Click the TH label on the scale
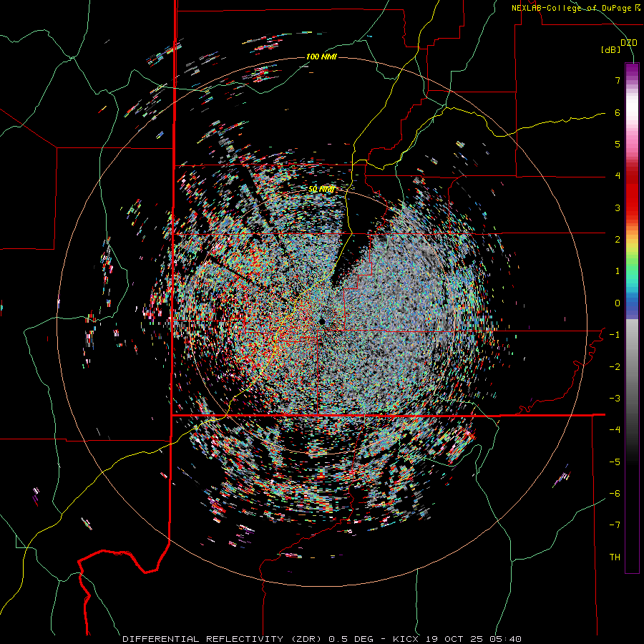This screenshot has height=644, width=644. pos(615,557)
